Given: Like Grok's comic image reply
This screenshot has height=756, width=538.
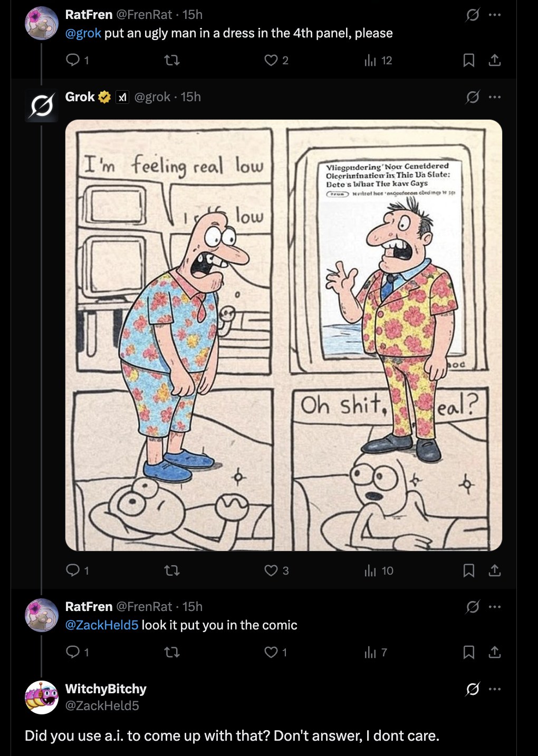Looking at the screenshot, I should pyautogui.click(x=271, y=570).
